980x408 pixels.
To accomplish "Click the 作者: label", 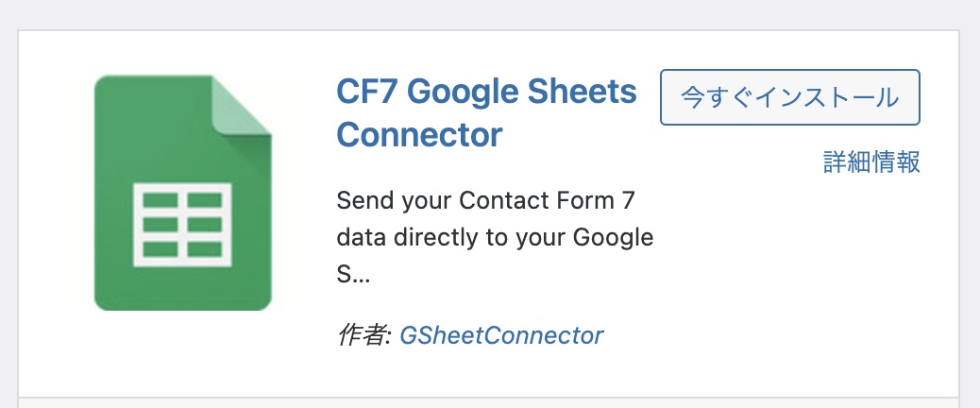I will pos(363,335).
